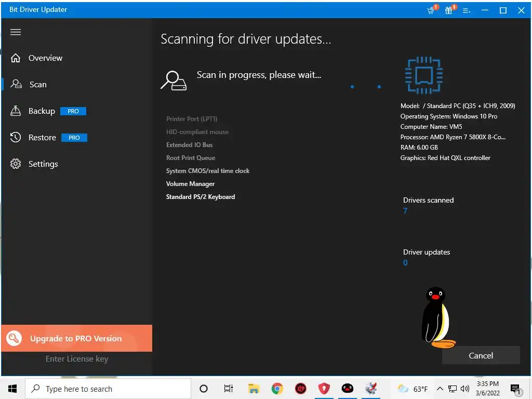This screenshot has height=399, width=532.
Task: Select 'Root Print Queue' entry
Action: pyautogui.click(x=191, y=158)
